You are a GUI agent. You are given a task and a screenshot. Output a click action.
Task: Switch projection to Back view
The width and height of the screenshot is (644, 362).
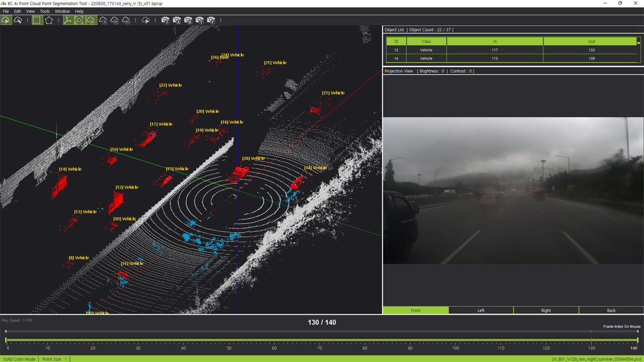pyautogui.click(x=611, y=311)
